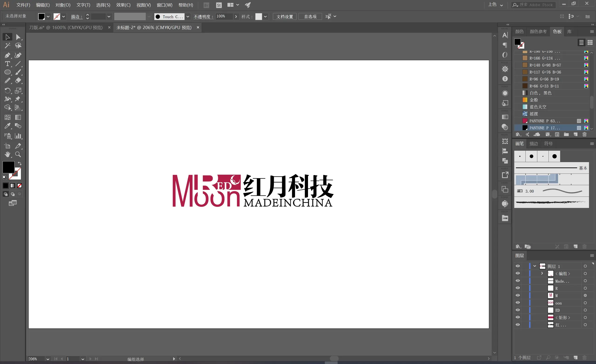Select the Pen tool
596x364 pixels.
[x=7, y=55]
